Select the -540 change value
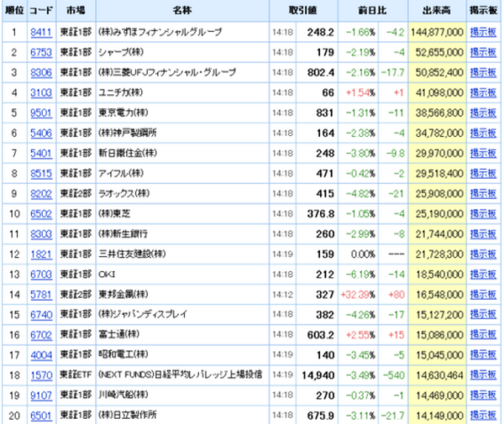 393,375
